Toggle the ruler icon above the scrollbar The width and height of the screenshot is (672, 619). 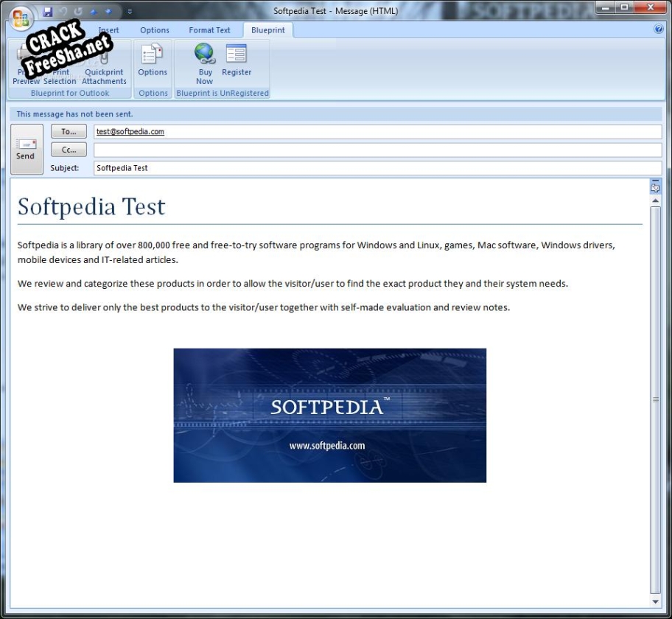coord(655,187)
